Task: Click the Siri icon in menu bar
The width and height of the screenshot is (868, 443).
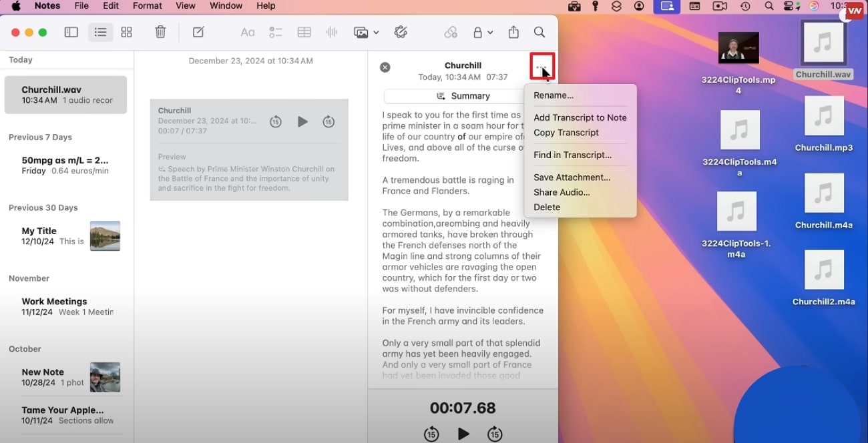Action: (x=814, y=6)
